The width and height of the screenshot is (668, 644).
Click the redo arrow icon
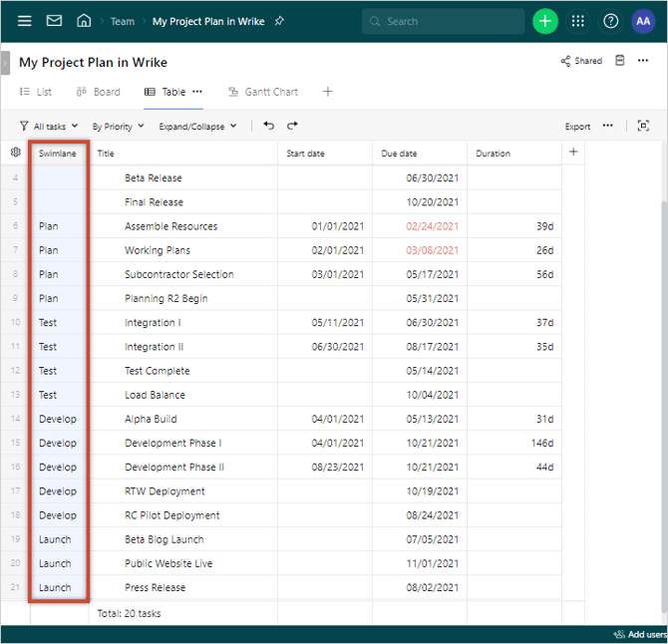pyautogui.click(x=292, y=126)
